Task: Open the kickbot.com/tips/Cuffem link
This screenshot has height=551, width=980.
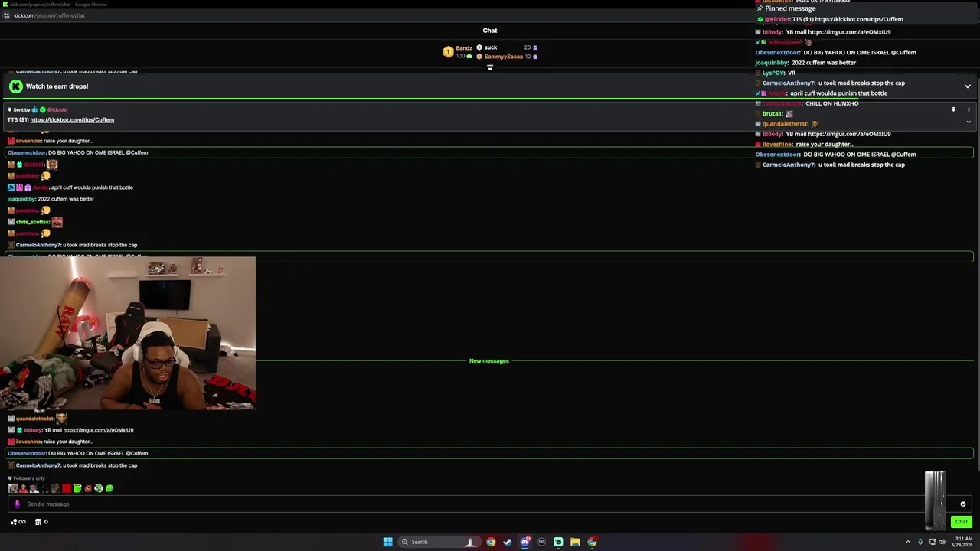Action: [x=72, y=120]
